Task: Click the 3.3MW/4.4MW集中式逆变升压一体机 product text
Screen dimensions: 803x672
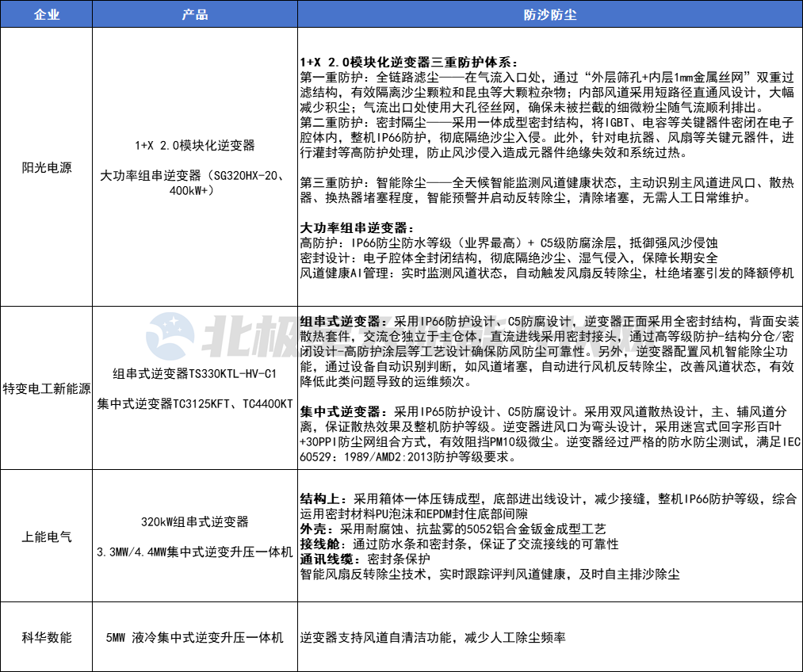Action: 194,552
